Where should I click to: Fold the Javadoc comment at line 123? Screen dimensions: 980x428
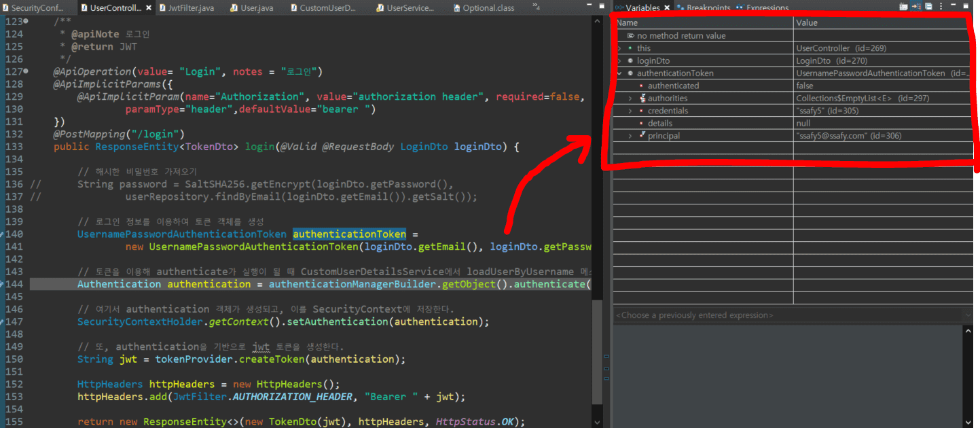[26, 21]
